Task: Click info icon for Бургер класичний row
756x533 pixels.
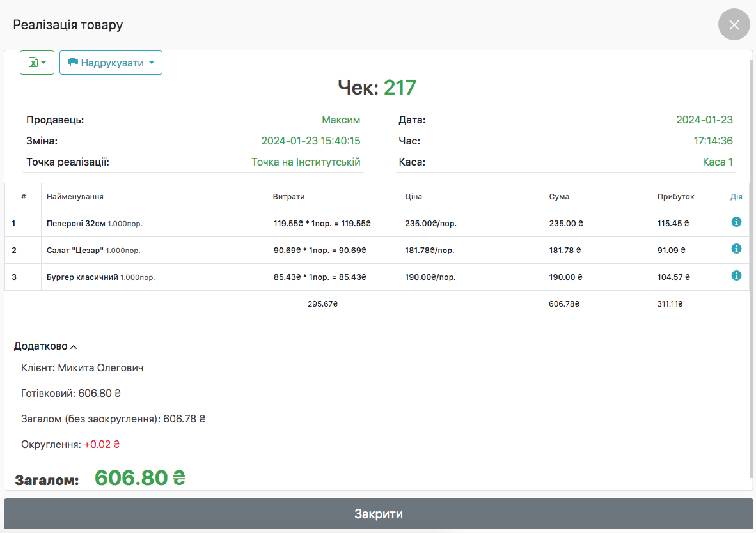Action: pos(736,275)
